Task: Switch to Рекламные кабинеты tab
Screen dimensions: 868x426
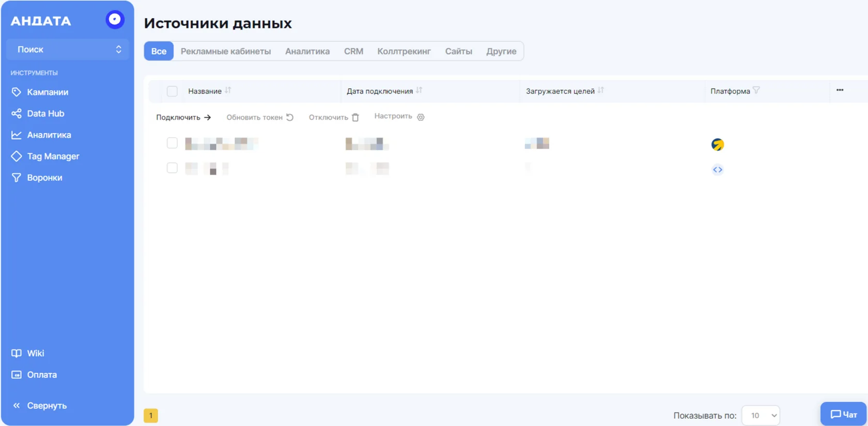Action: coord(226,51)
